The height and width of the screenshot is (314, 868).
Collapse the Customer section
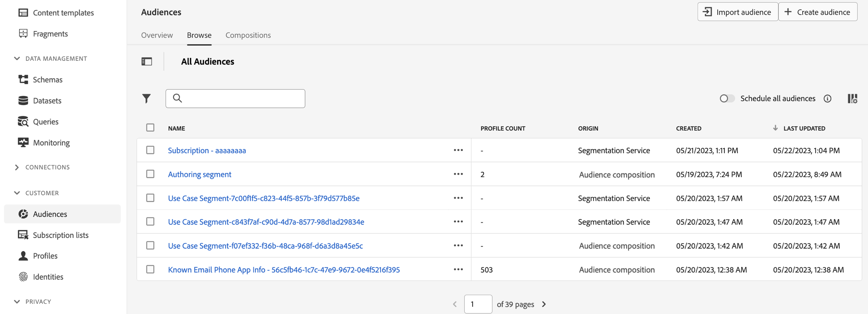tap(17, 193)
